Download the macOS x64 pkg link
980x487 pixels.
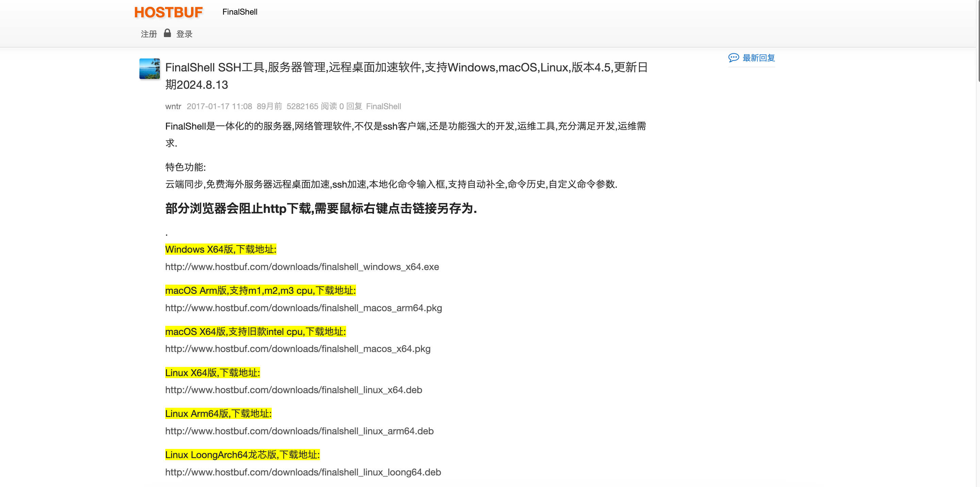click(x=298, y=349)
